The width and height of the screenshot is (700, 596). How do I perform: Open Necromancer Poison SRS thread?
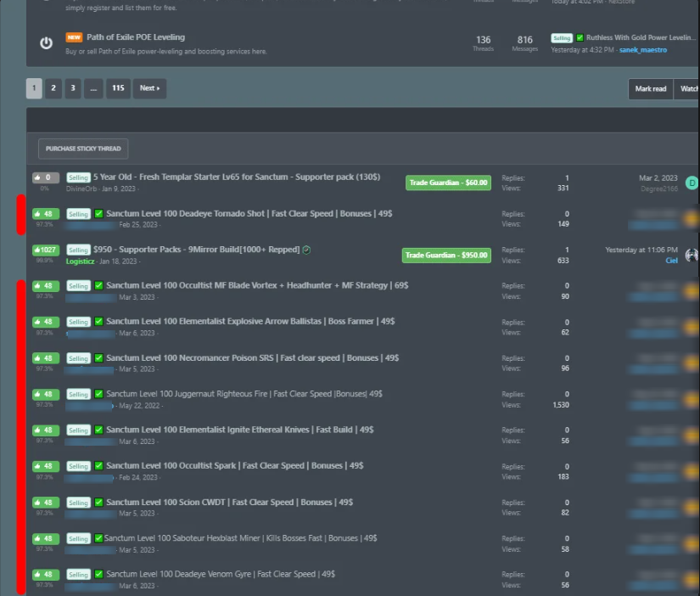coord(253,358)
